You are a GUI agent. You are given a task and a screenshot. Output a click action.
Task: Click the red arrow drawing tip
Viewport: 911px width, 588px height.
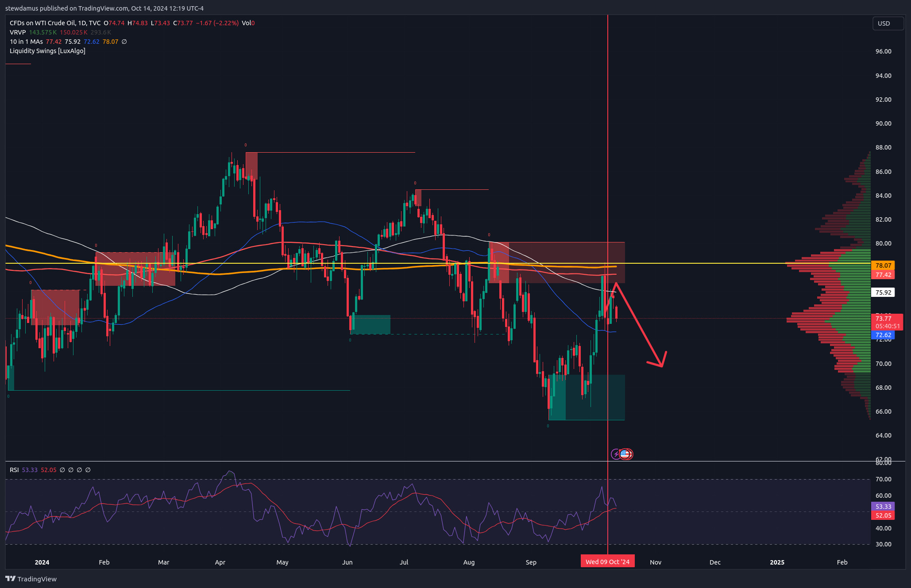[662, 366]
